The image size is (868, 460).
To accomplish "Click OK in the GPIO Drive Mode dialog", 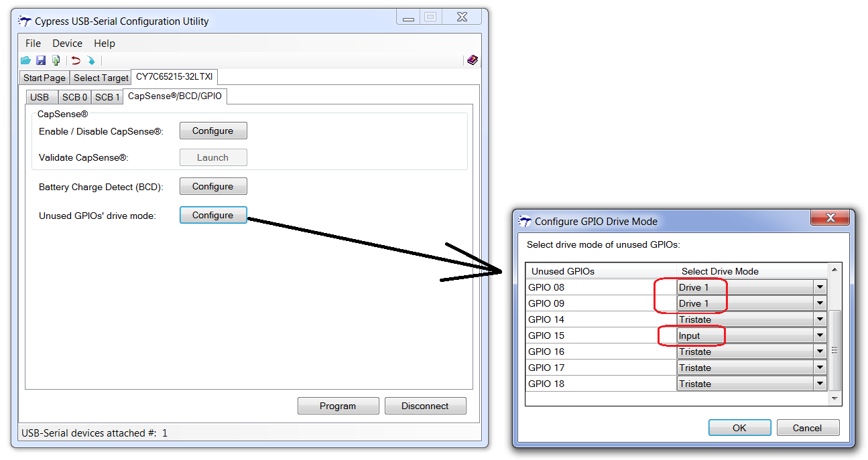I will [739, 428].
